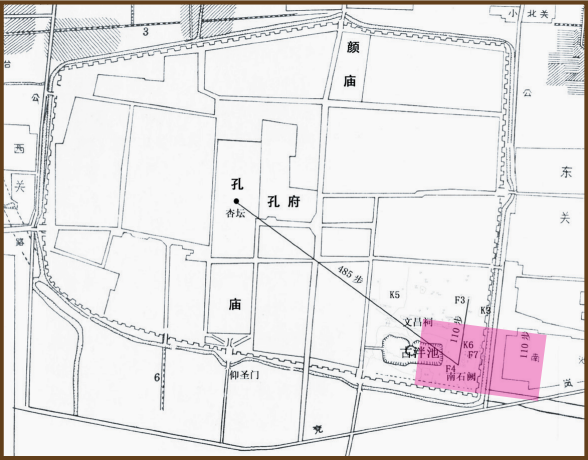Click the 文昌祠 label

tap(419, 322)
